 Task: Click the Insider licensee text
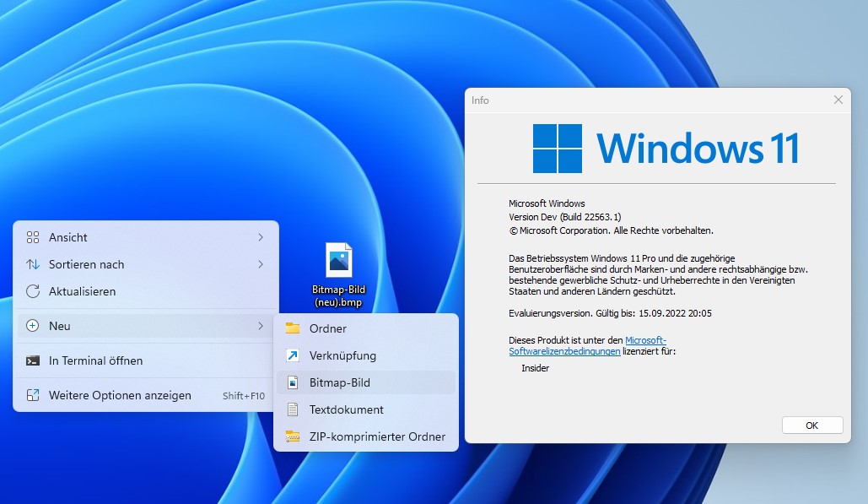[x=535, y=368]
